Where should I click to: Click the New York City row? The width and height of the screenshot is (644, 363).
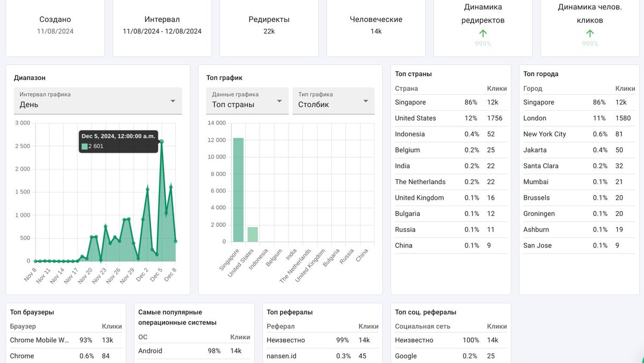click(579, 134)
